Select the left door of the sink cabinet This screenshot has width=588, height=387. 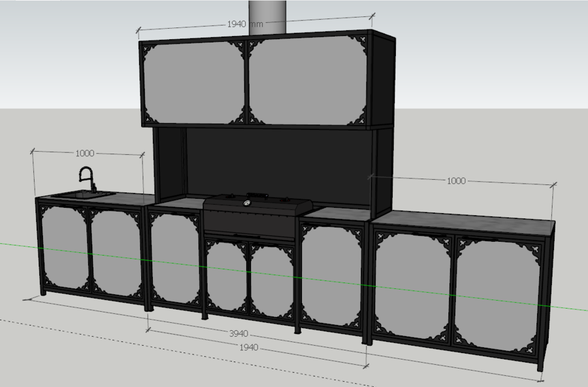pyautogui.click(x=63, y=248)
